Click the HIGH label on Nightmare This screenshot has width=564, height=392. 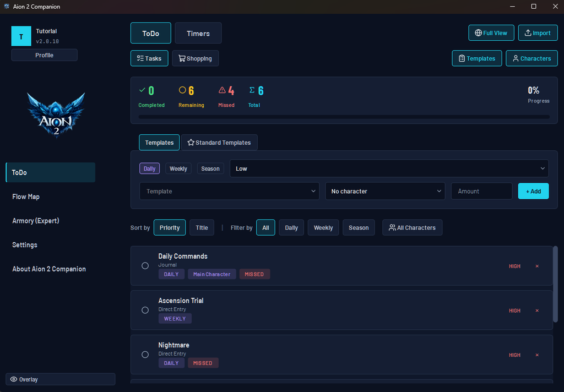(x=515, y=355)
